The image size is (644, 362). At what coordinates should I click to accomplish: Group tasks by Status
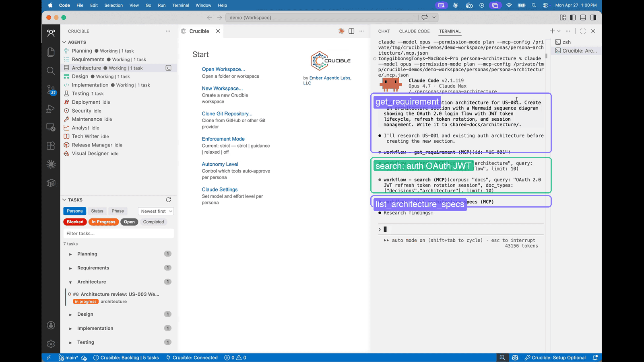point(97,211)
